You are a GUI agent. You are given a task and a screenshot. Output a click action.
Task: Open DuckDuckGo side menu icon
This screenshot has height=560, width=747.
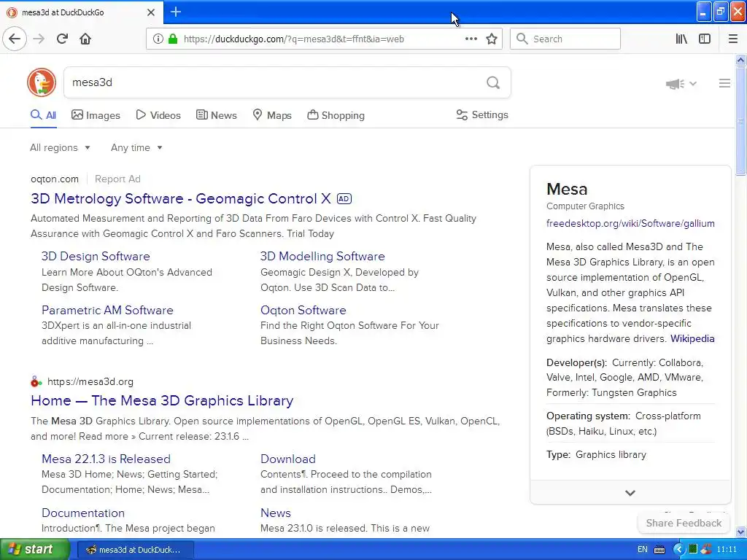click(x=724, y=83)
